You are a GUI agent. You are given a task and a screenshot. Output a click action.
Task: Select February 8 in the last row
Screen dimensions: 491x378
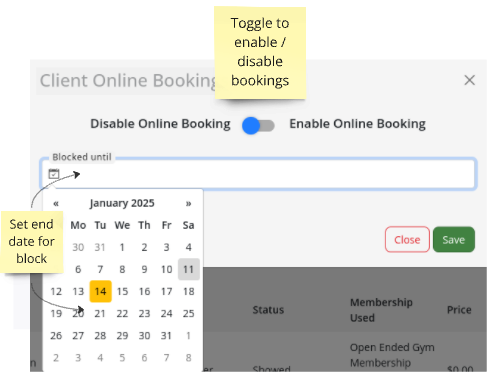pos(188,358)
